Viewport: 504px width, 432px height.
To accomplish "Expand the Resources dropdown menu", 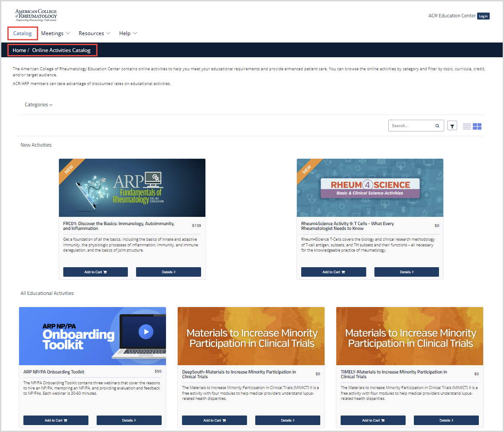I will tap(94, 33).
